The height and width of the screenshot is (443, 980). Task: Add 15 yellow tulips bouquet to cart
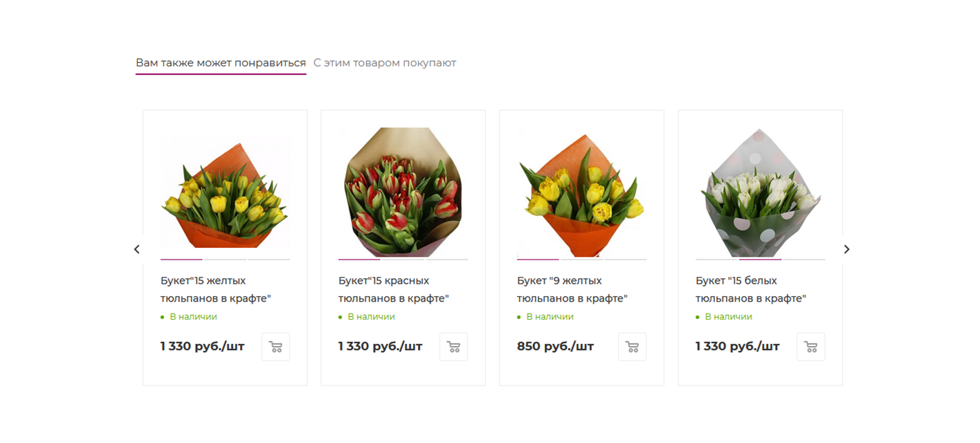click(x=275, y=347)
